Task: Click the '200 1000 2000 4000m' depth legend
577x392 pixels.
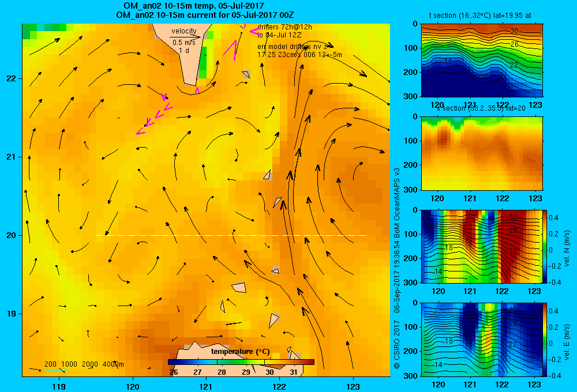Action: point(84,364)
